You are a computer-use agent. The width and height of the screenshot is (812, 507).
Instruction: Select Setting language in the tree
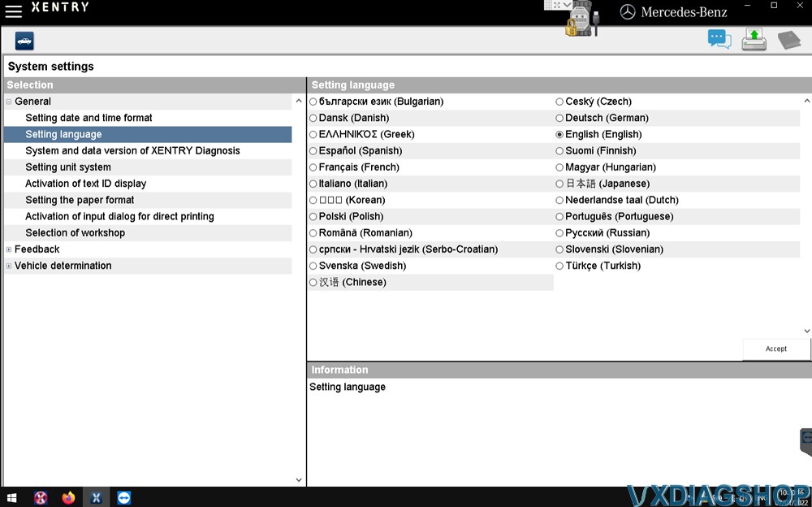coord(148,135)
